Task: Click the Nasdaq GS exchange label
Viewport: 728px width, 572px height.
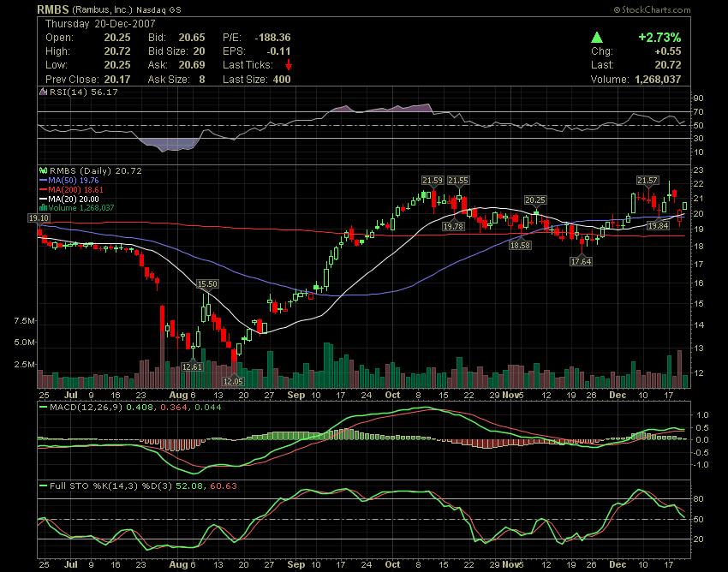Action: [158, 9]
